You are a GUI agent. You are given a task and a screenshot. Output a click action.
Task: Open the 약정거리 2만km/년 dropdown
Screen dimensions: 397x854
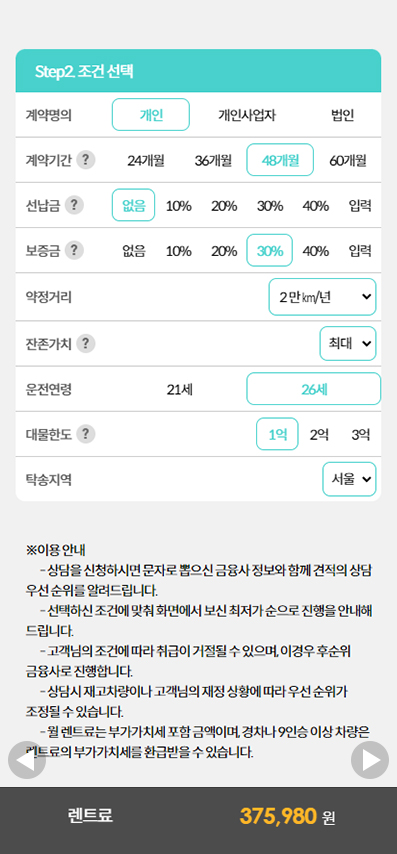(322, 297)
